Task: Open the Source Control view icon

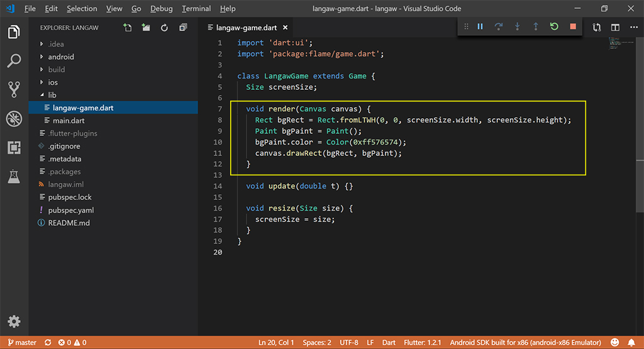Action: [x=14, y=89]
